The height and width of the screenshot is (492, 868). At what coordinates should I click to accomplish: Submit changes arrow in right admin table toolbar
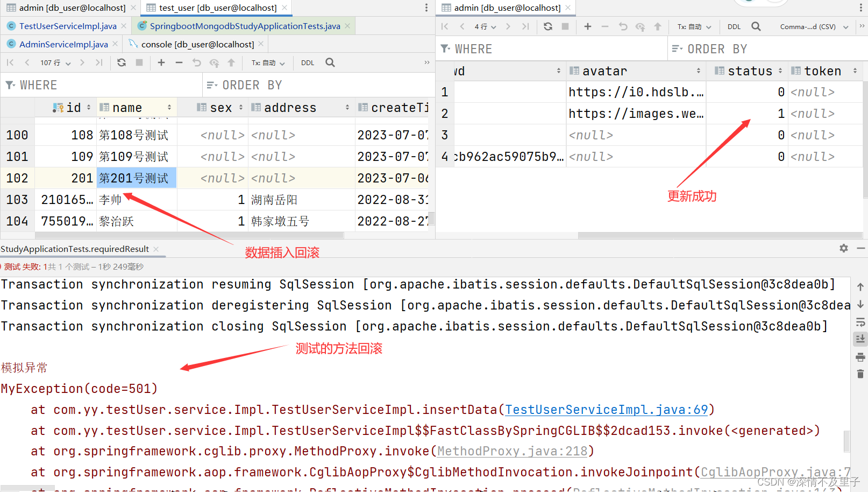[x=658, y=26]
